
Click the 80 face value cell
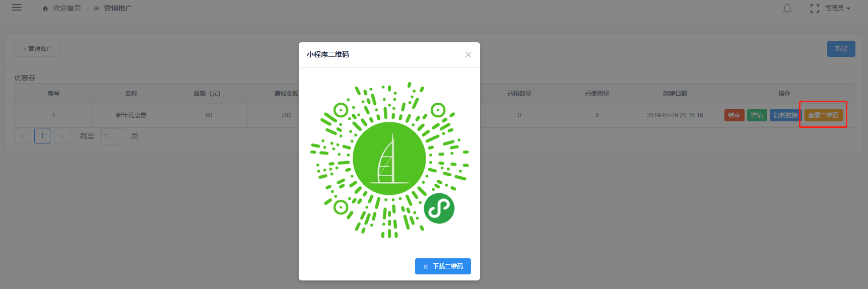[x=209, y=115]
